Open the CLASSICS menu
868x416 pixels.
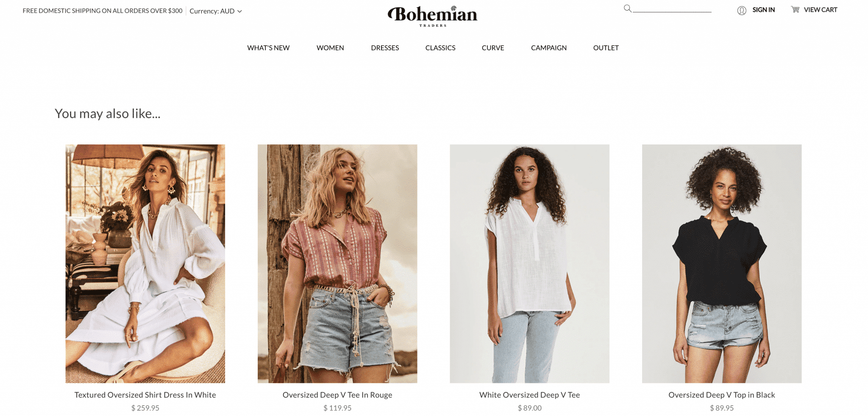440,48
